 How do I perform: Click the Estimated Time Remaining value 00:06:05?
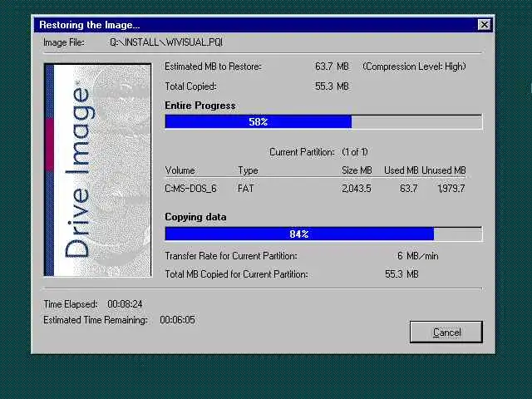[x=177, y=320]
